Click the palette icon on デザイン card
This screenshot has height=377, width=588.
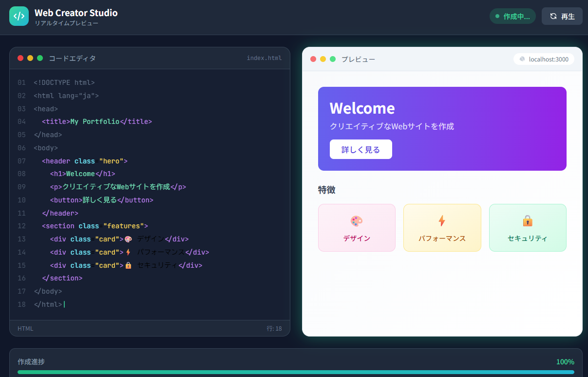point(357,221)
